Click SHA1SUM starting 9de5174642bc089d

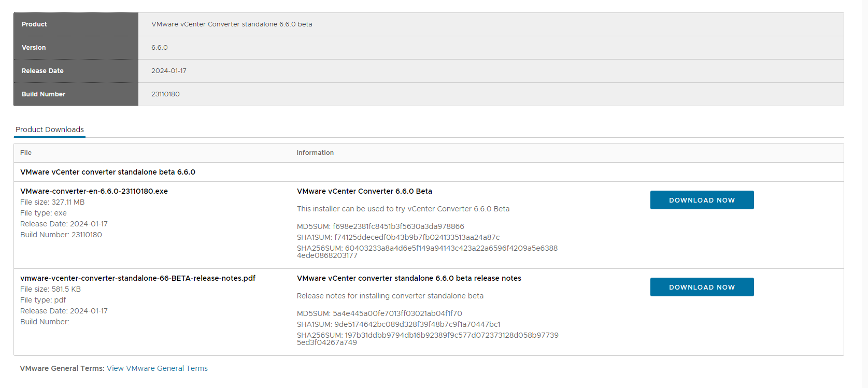click(399, 324)
